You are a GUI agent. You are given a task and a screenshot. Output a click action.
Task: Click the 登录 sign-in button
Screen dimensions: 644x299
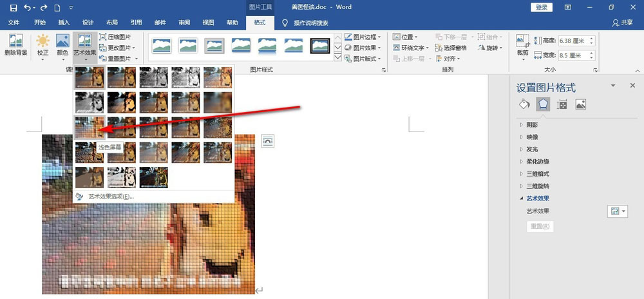click(x=542, y=7)
